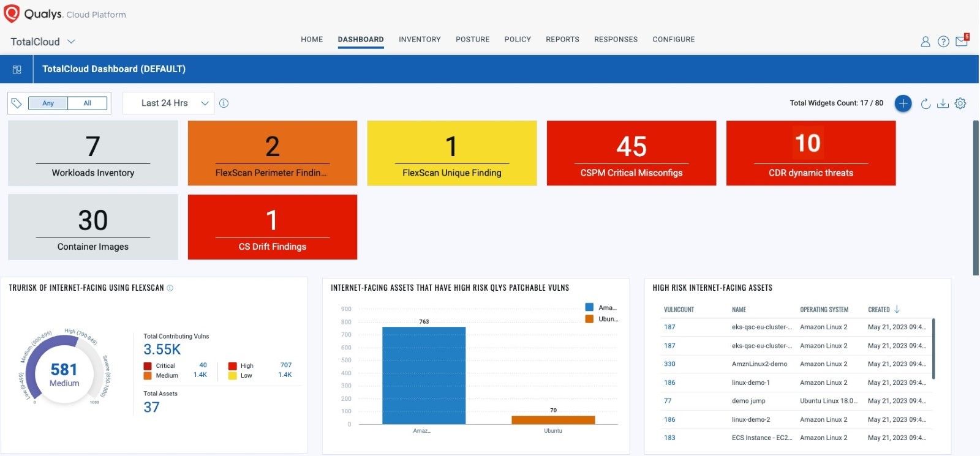Screen dimensions: 980x456
Task: Click the High Risk assets table scrollbar
Action: (x=933, y=348)
